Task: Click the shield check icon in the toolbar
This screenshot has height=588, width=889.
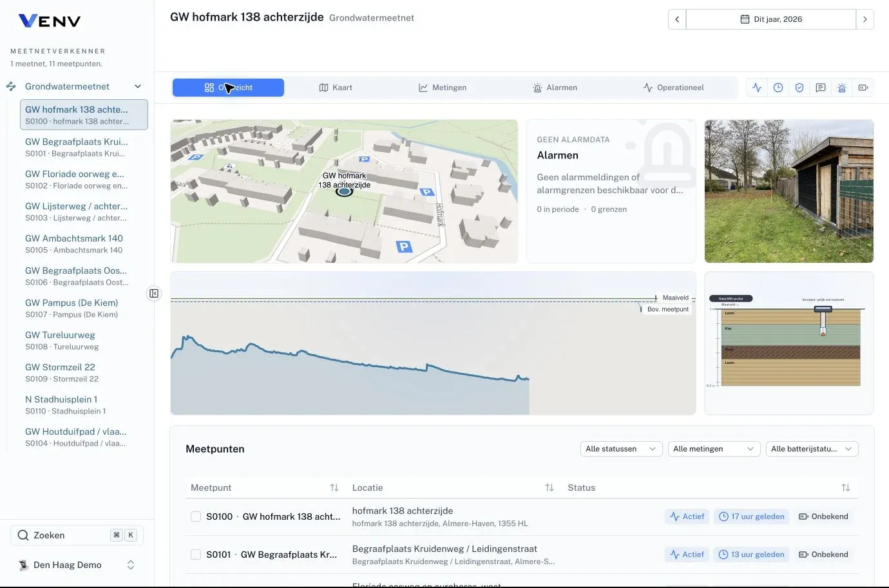Action: click(799, 88)
